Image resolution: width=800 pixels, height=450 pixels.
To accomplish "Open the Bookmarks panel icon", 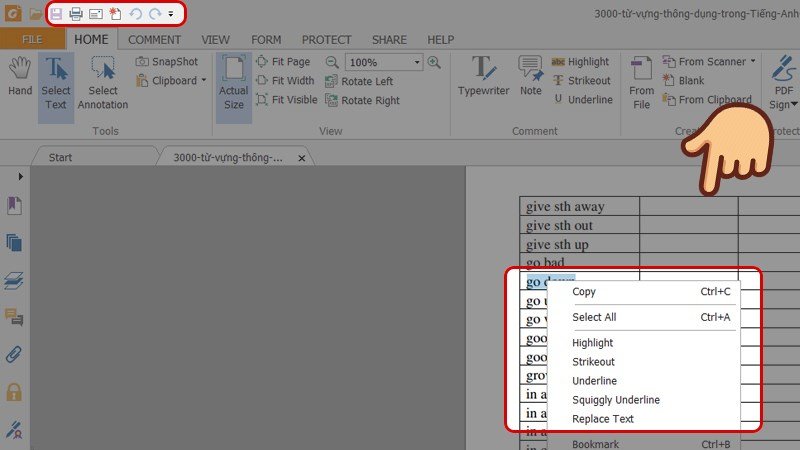I will (x=14, y=206).
